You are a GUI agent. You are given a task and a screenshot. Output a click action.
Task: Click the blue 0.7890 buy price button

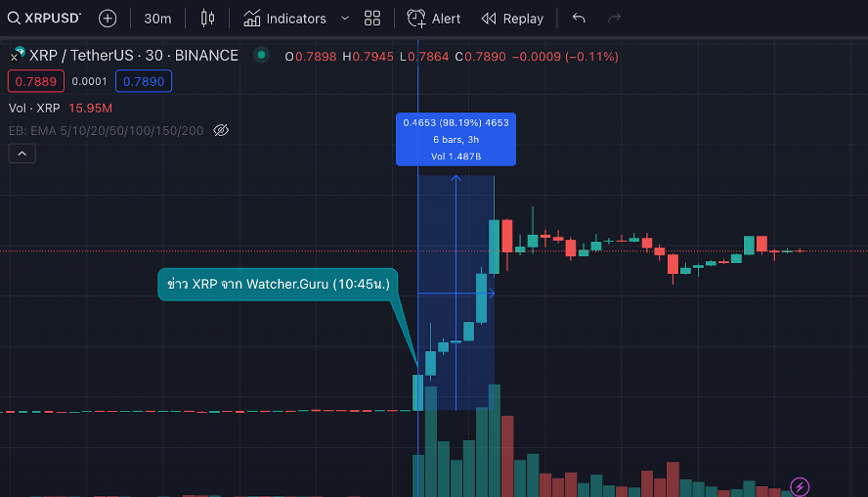144,81
